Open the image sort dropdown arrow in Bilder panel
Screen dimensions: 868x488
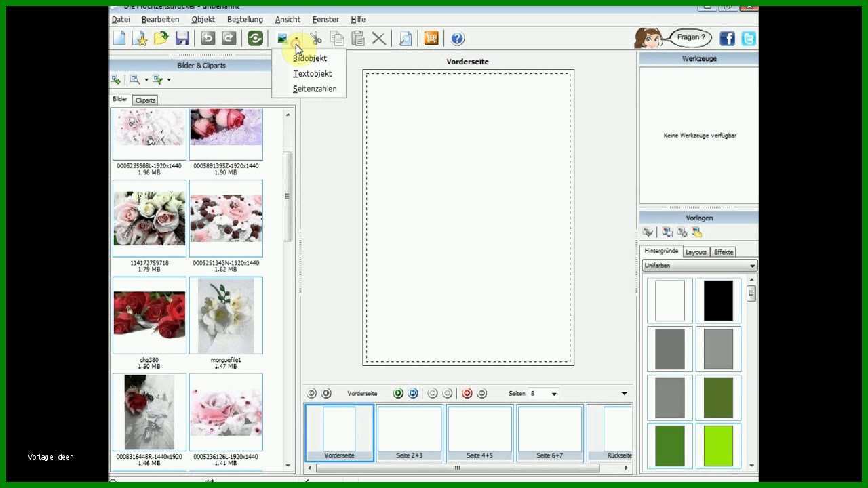[x=169, y=80]
